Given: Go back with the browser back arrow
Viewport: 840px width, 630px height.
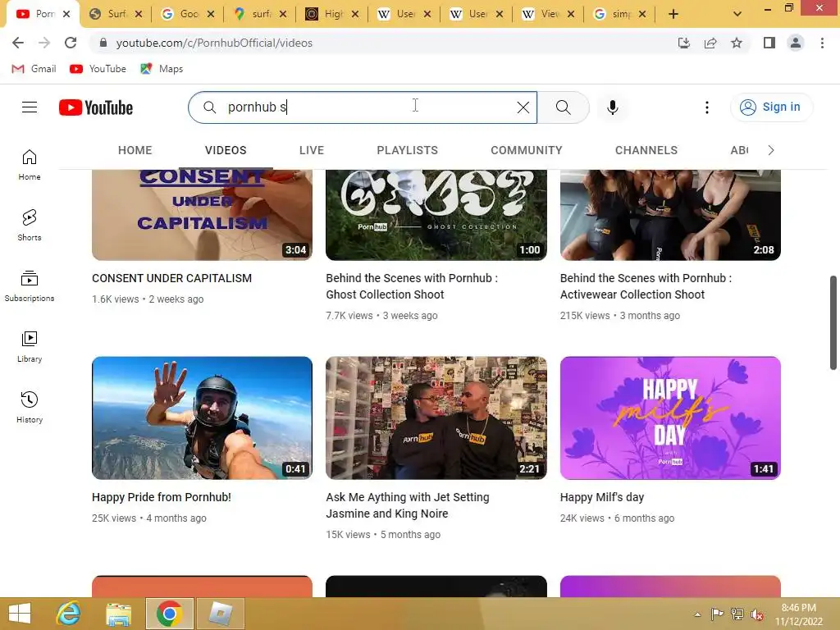Looking at the screenshot, I should (x=18, y=43).
